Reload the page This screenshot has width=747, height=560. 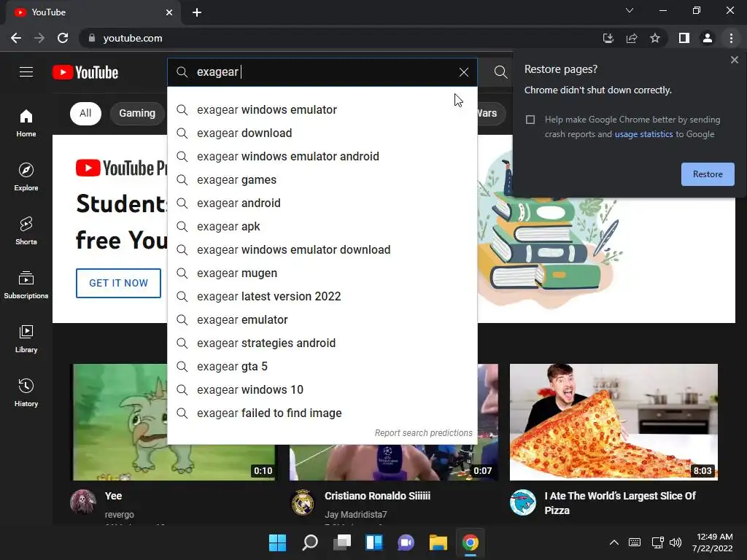pos(63,38)
